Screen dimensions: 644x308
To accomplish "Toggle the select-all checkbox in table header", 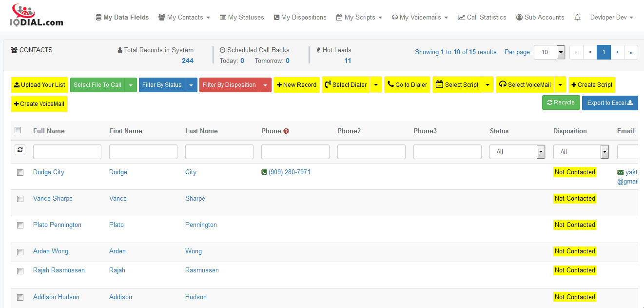I will pos(18,130).
